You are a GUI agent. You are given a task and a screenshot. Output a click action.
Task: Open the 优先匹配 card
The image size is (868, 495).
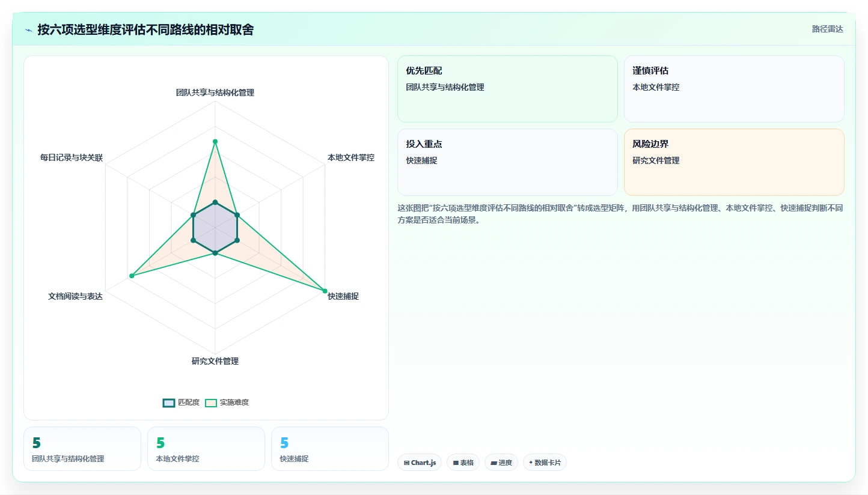tap(507, 89)
